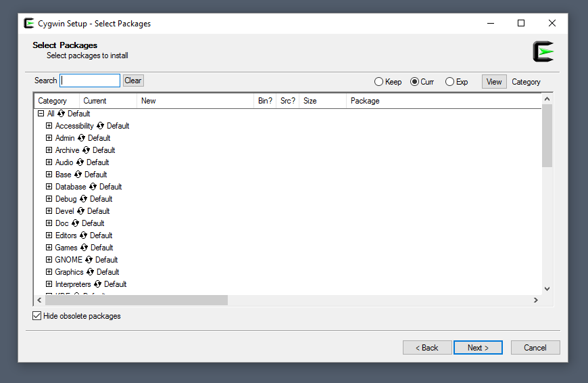Click the Src? column header
Viewport: 588px width, 383px height.
pyautogui.click(x=288, y=101)
